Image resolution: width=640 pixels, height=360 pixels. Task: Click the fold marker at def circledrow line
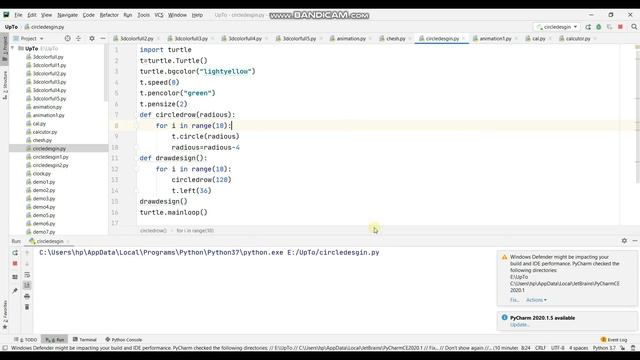(x=136, y=115)
